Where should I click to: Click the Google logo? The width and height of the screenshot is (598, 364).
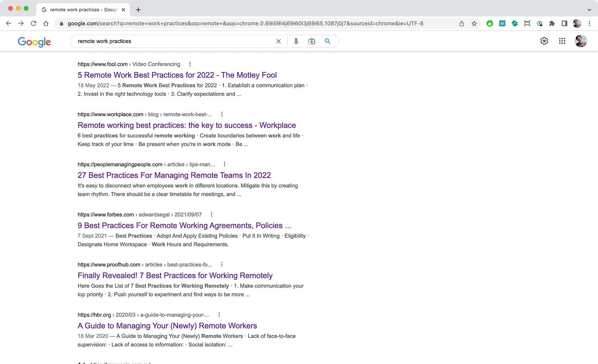point(34,42)
